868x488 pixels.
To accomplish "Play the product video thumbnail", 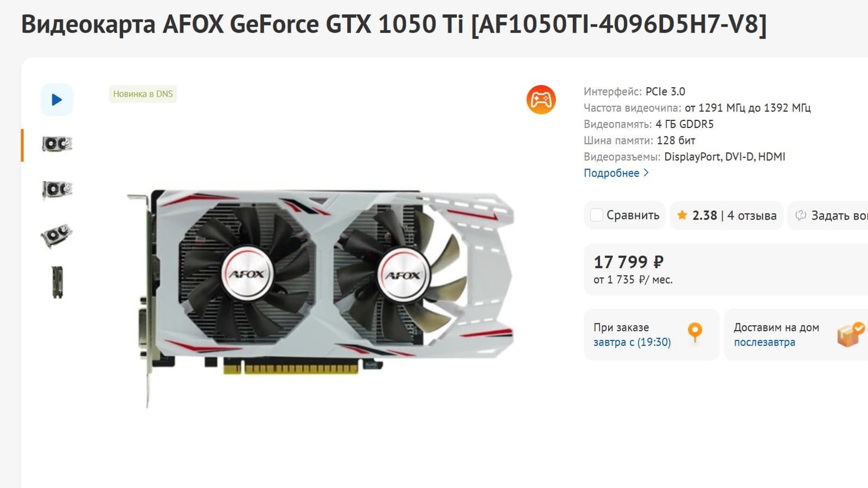I will [57, 100].
